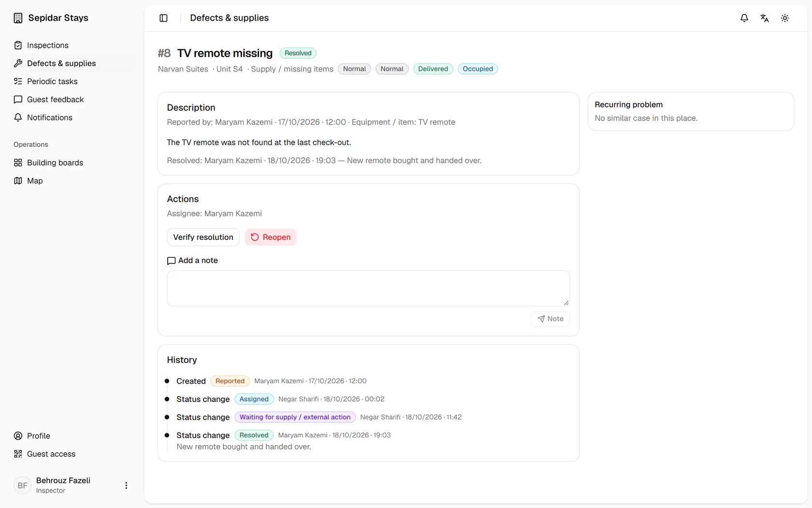Reopen this defect
812x508 pixels.
pos(271,237)
